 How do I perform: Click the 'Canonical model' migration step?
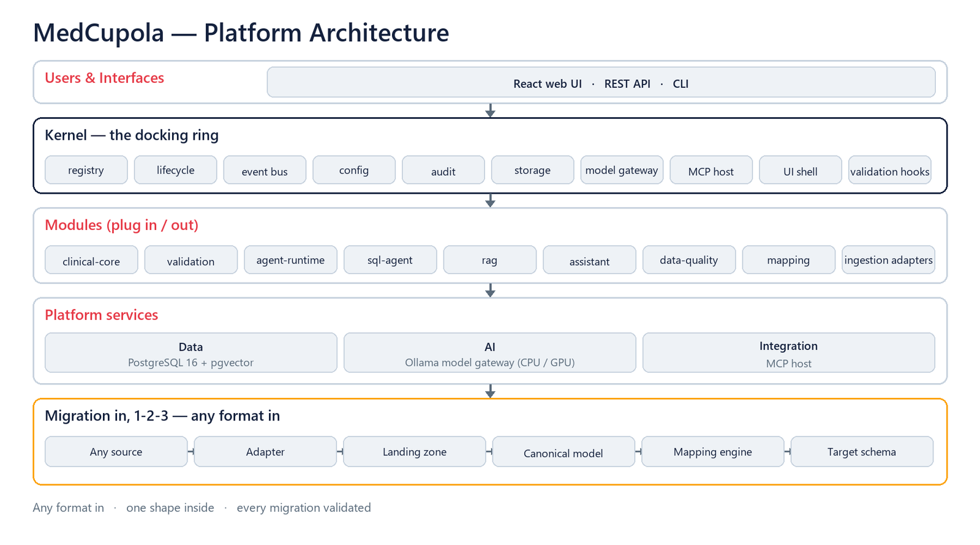pos(563,452)
